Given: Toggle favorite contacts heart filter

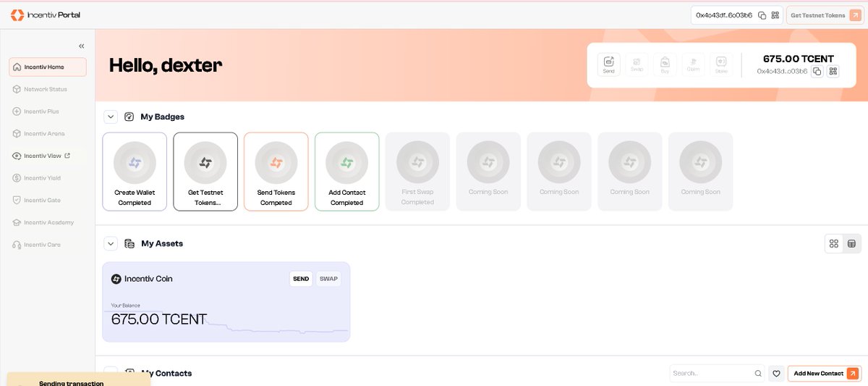Looking at the screenshot, I should (776, 374).
